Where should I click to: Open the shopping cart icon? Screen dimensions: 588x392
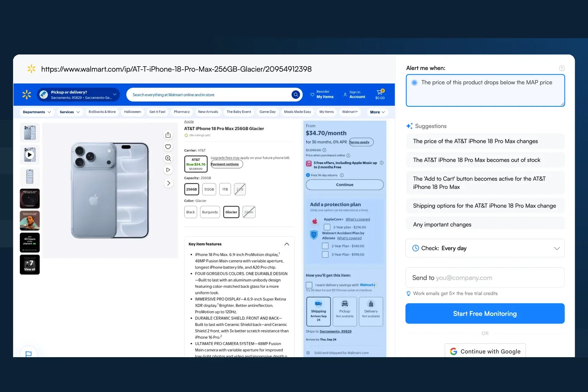click(x=380, y=92)
